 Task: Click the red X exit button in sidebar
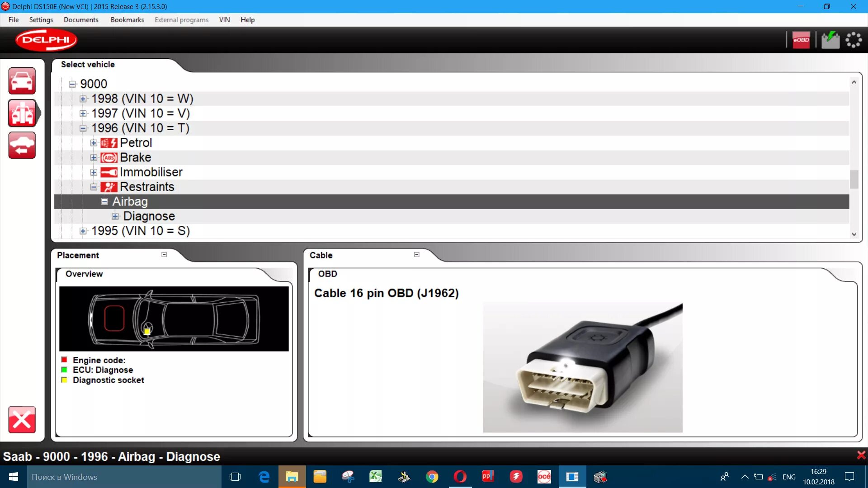[x=22, y=420]
